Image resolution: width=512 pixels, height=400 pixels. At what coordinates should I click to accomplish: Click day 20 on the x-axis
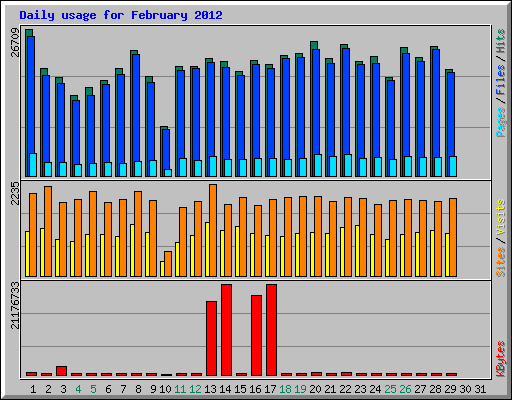(315, 389)
